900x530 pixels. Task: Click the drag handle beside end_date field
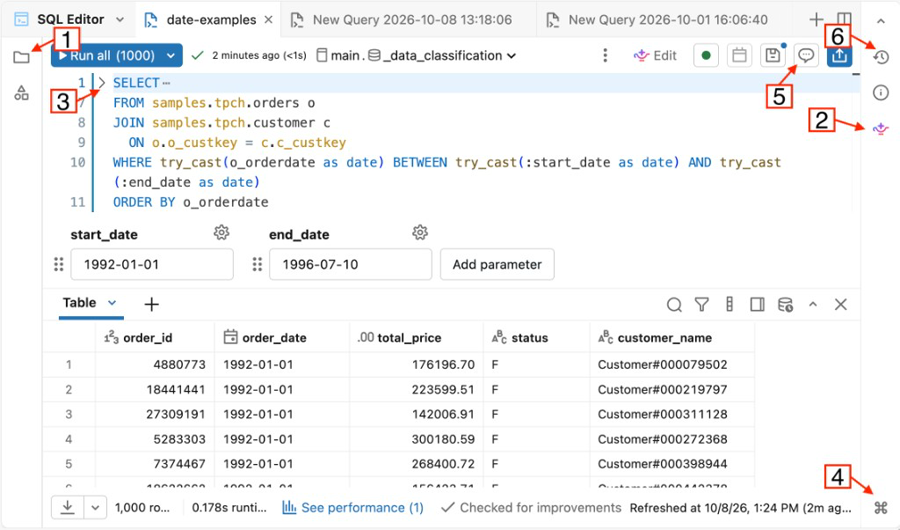coord(257,264)
